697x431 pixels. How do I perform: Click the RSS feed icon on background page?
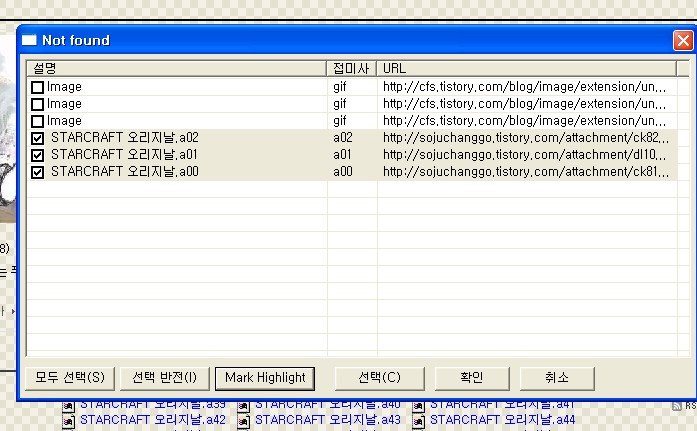[x=677, y=406]
